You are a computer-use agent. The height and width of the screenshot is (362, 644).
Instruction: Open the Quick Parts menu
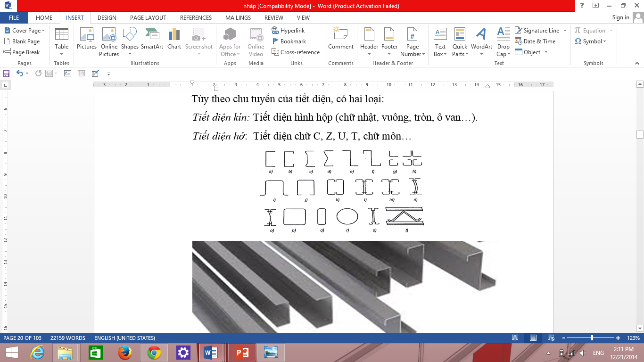(x=460, y=42)
